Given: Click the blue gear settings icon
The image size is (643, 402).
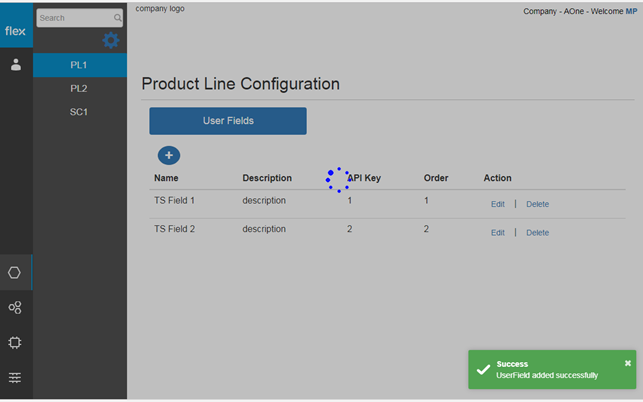Looking at the screenshot, I should tap(111, 41).
